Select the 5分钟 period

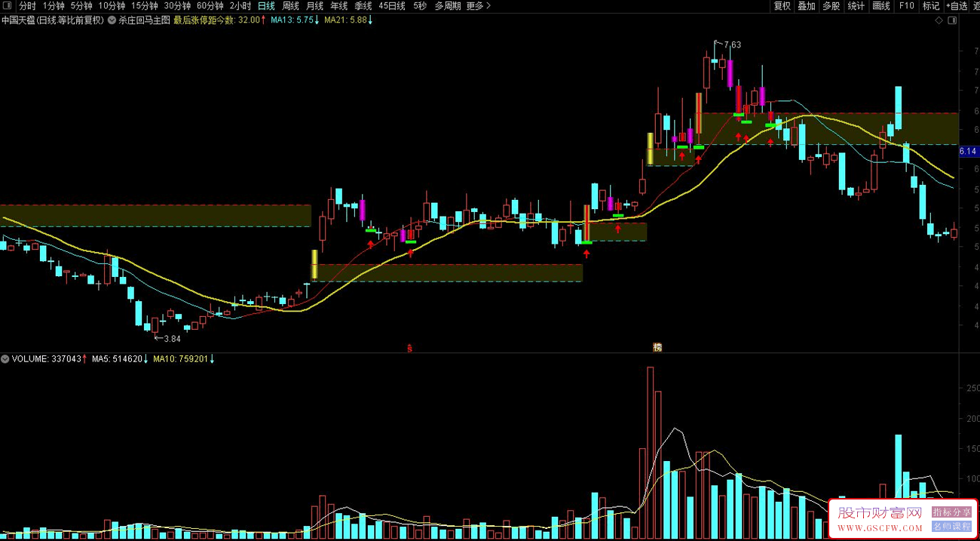[81, 6]
